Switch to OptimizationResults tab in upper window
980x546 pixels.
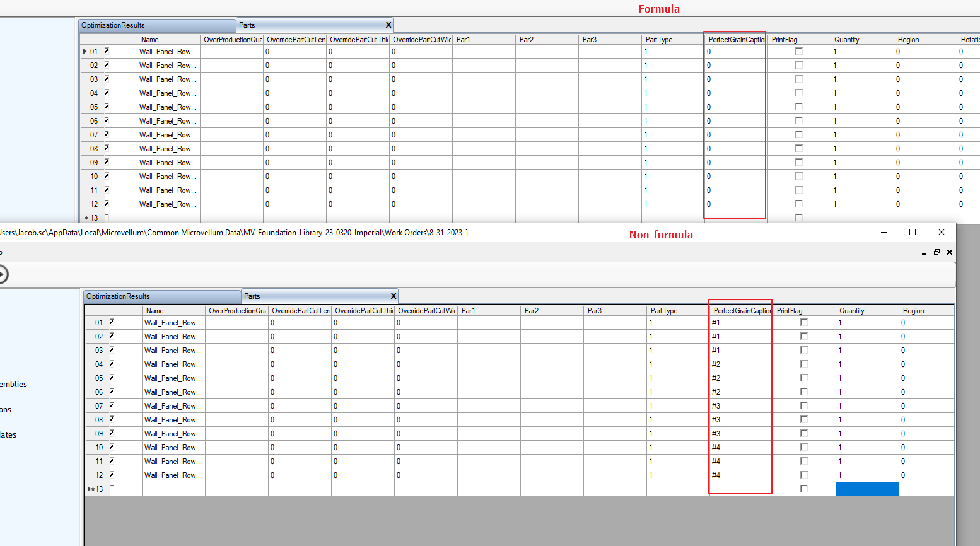(156, 25)
